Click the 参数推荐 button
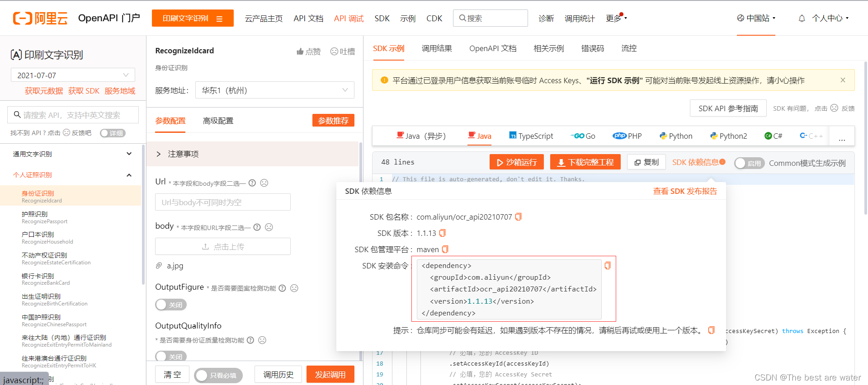Screen dimensions: 868x385 333,121
